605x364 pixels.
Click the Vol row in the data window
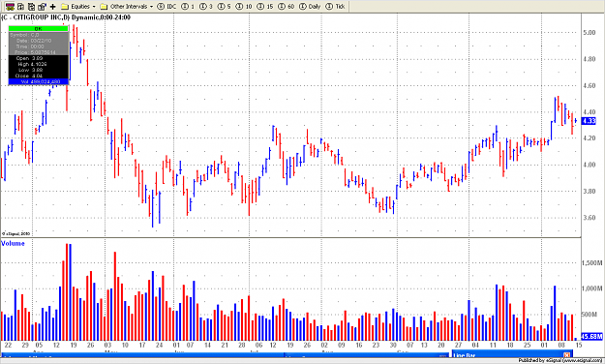click(x=38, y=82)
